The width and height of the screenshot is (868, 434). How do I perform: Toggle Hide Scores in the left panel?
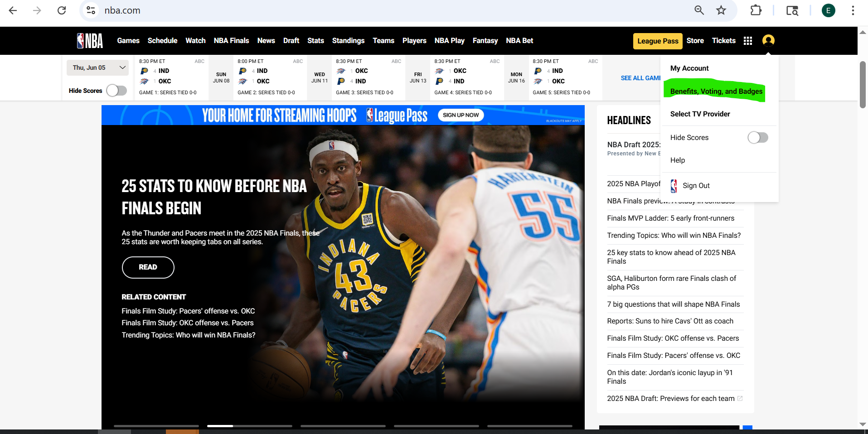[116, 91]
